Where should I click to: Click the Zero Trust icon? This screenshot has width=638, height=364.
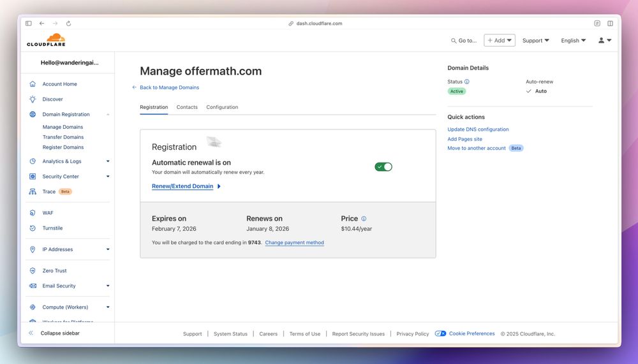pos(33,270)
